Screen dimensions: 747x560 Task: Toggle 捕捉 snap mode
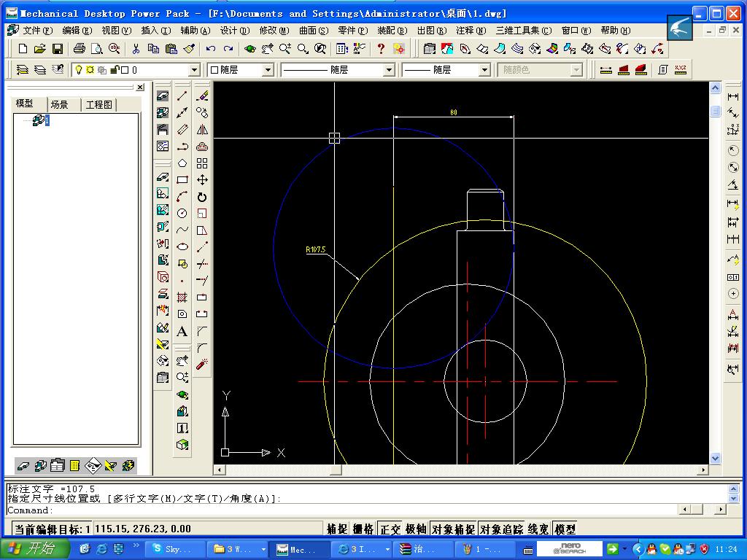(x=336, y=529)
